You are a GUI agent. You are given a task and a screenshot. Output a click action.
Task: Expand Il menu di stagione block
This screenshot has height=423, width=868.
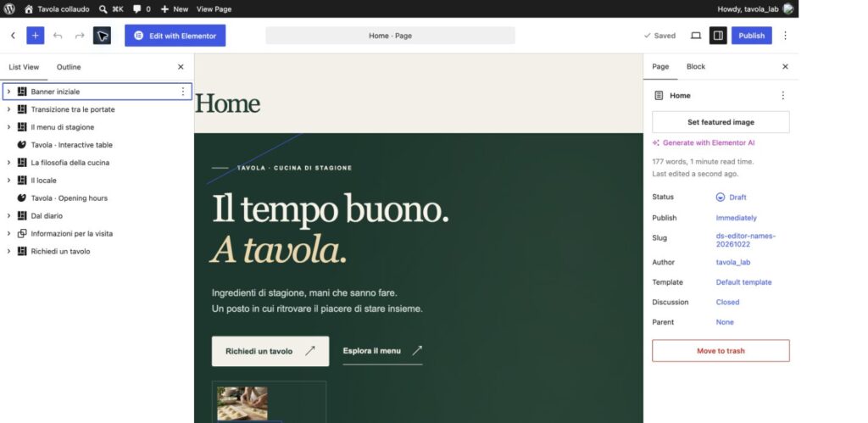[x=8, y=127]
